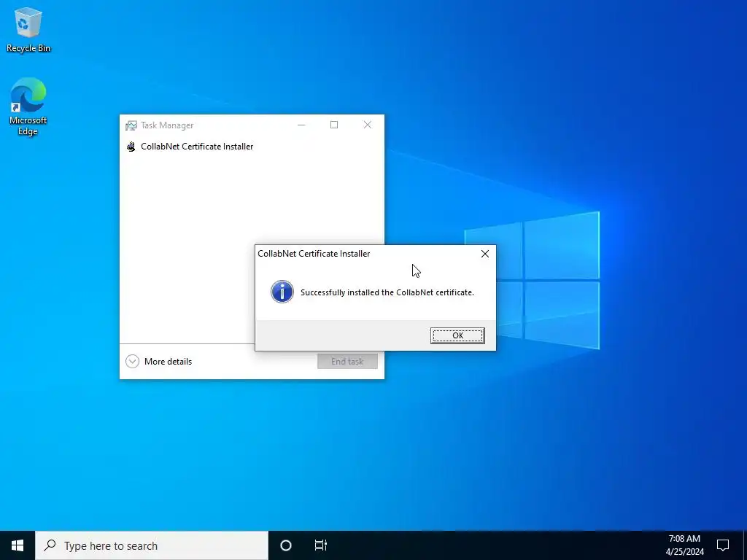
Task: Expand More details in Task Manager
Action: click(x=158, y=362)
